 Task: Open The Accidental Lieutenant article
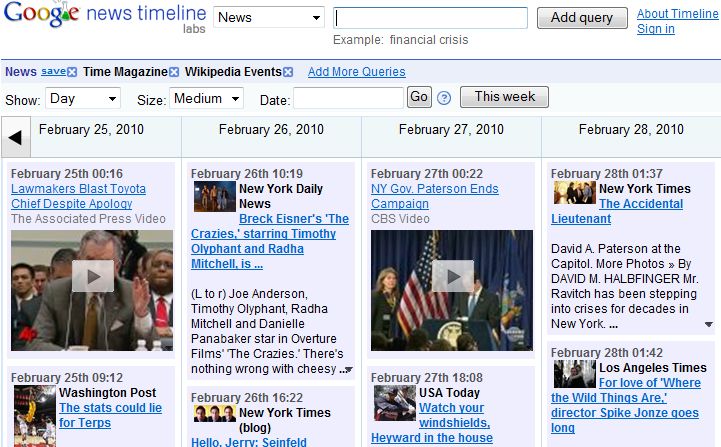617,211
